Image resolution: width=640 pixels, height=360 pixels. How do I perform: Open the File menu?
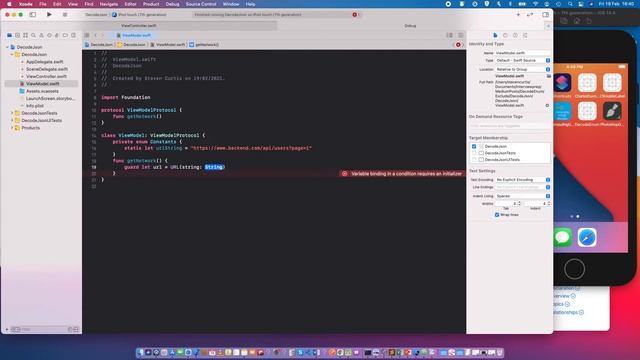43,4
